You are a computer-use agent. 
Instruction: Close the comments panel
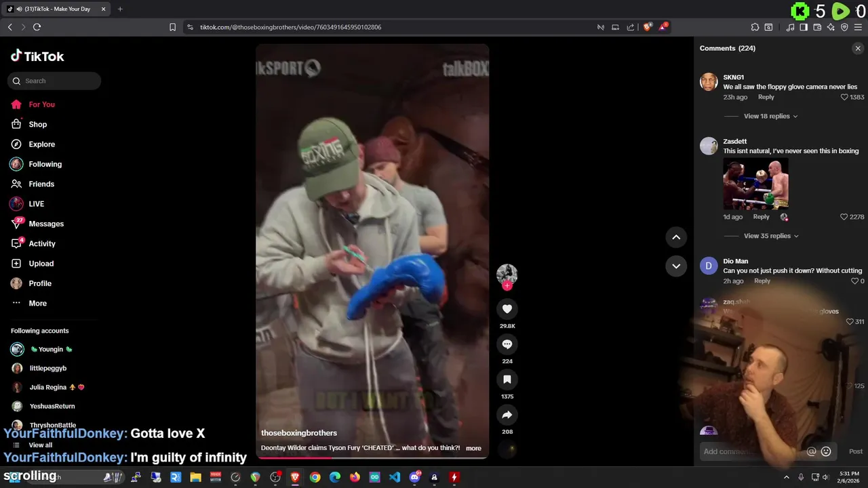pos(858,48)
